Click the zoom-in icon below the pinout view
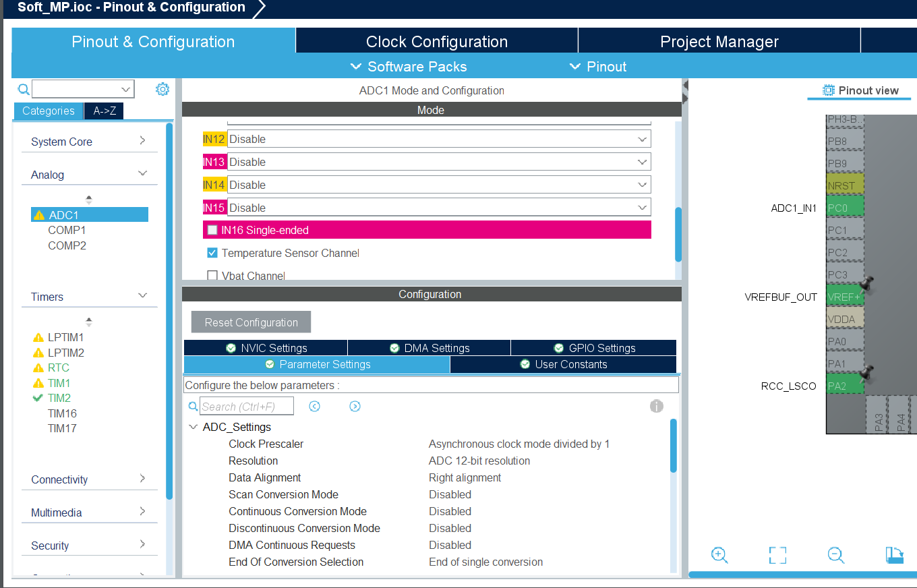917x588 pixels. coord(719,555)
